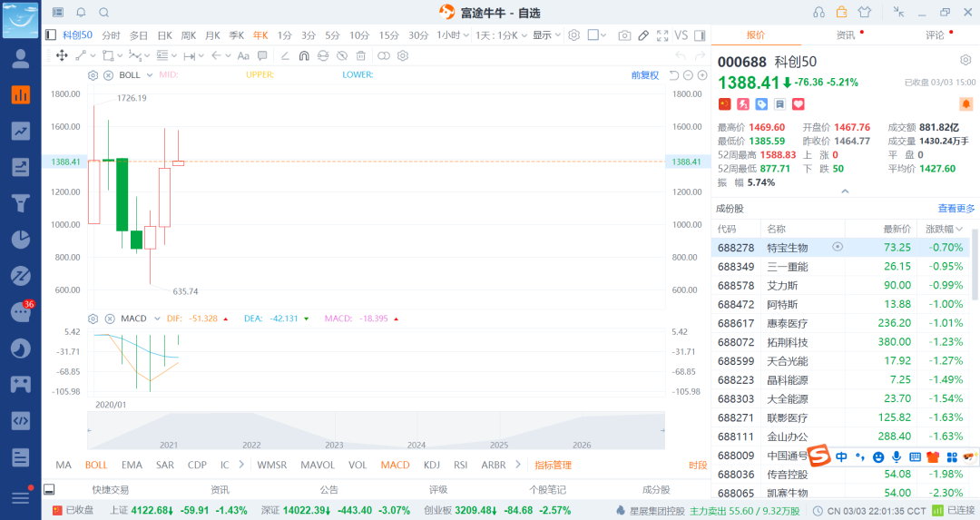Remove the BOLL indicator

(x=108, y=75)
